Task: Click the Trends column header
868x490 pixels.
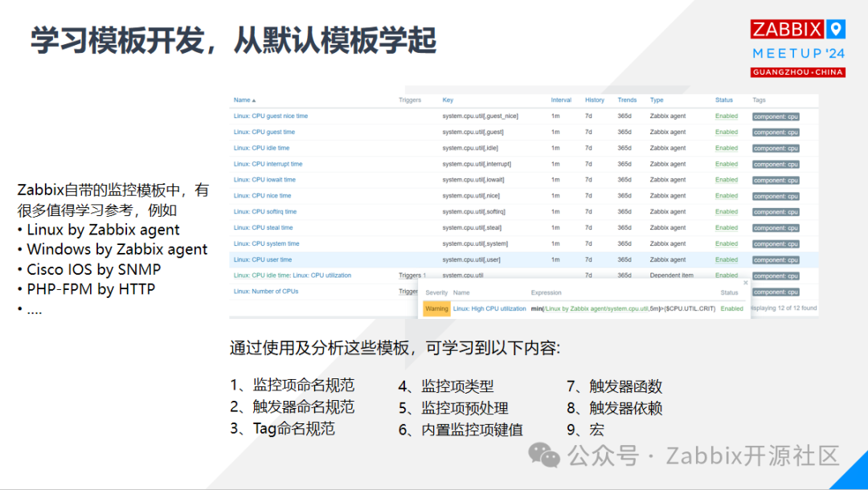Action: 627,100
